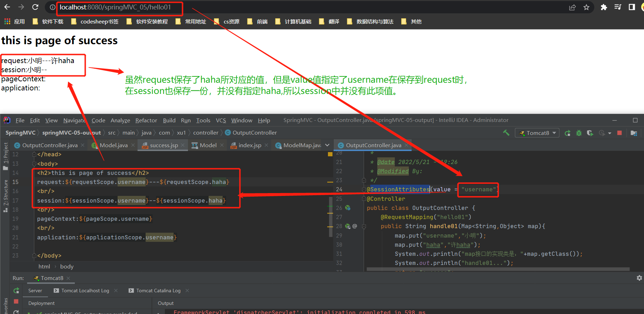Select the Server tab in Run panel

35,291
